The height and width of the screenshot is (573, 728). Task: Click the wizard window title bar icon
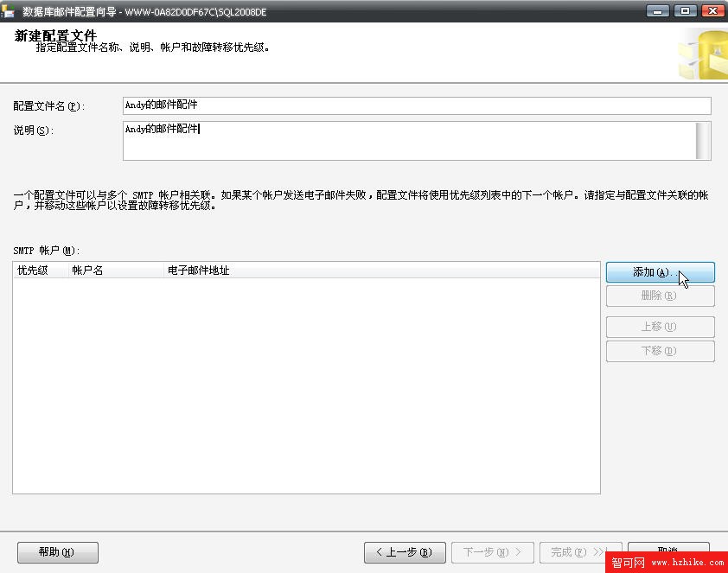(x=8, y=10)
